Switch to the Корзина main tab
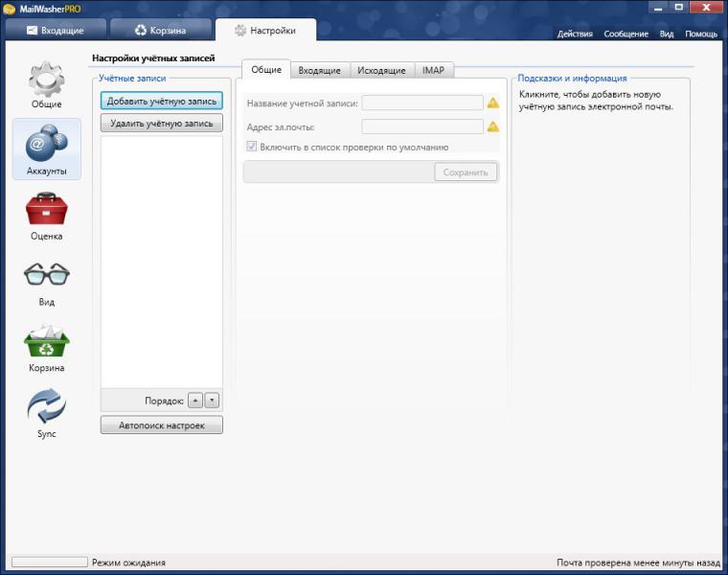 161,31
